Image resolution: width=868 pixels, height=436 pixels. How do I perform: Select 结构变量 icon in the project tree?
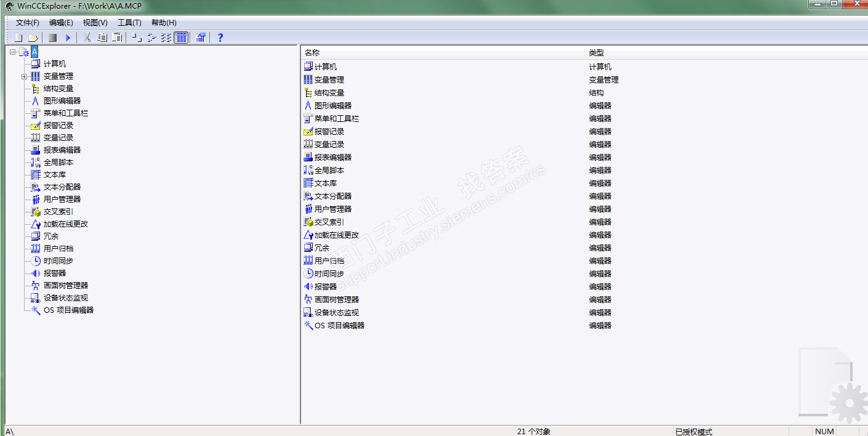36,89
